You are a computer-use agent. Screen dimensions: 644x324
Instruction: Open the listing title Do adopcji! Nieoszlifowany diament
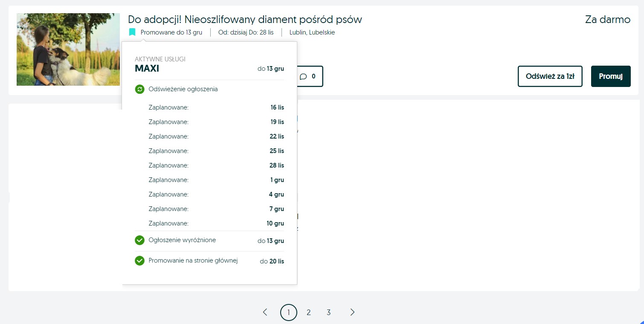245,20
